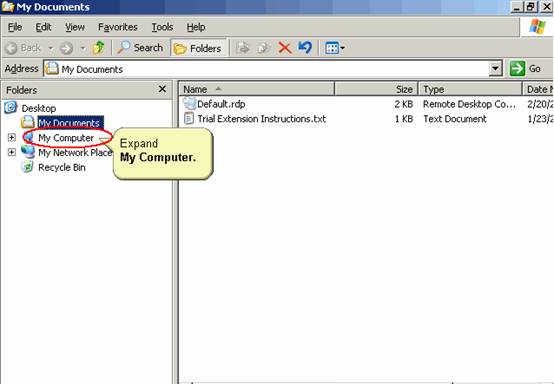Sort files by the Name column
The height and width of the screenshot is (384, 554).
point(257,89)
